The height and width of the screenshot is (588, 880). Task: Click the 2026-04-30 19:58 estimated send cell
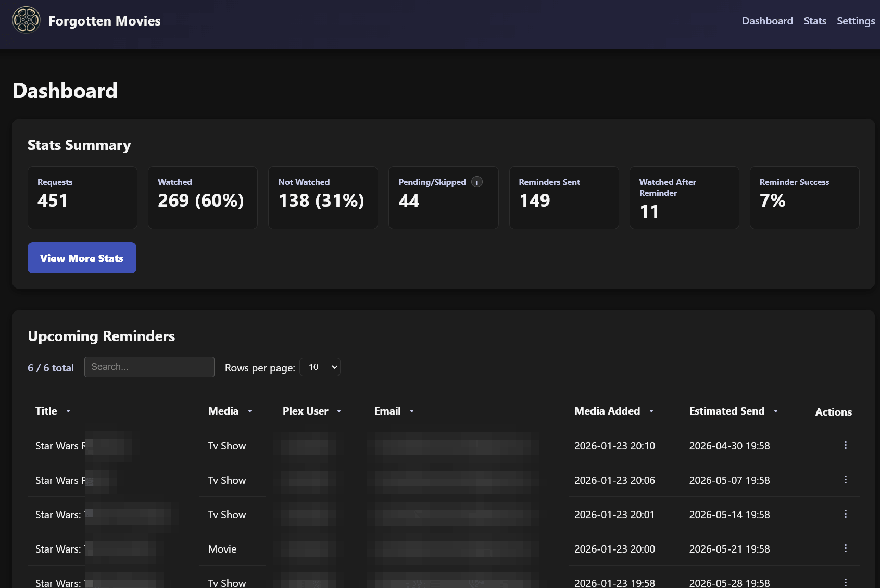pyautogui.click(x=730, y=446)
